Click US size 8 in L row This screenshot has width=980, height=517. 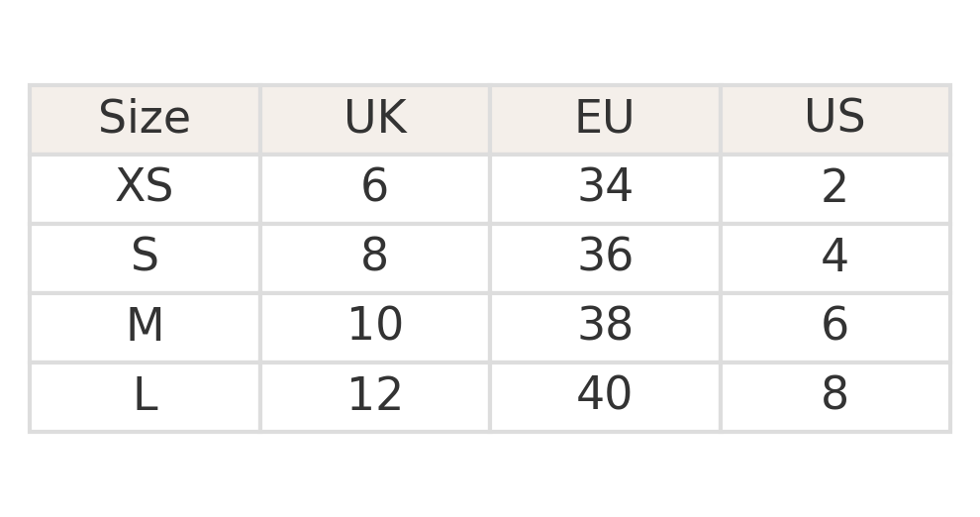click(x=834, y=395)
